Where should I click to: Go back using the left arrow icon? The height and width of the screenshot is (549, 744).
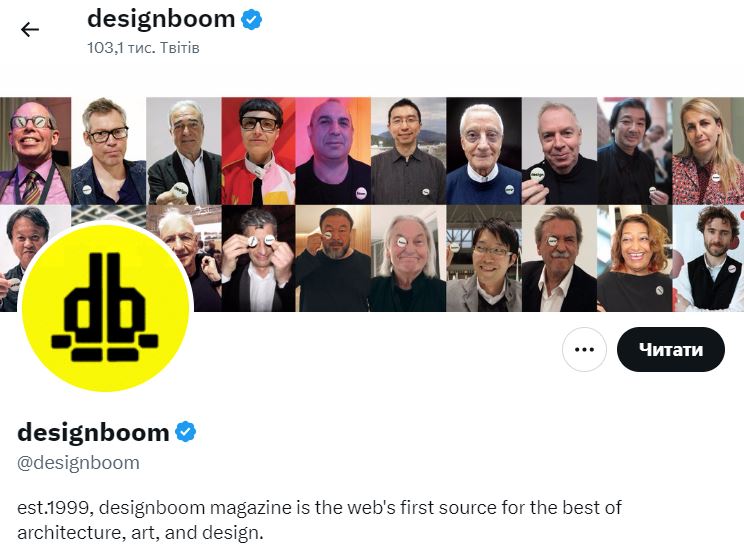30,29
